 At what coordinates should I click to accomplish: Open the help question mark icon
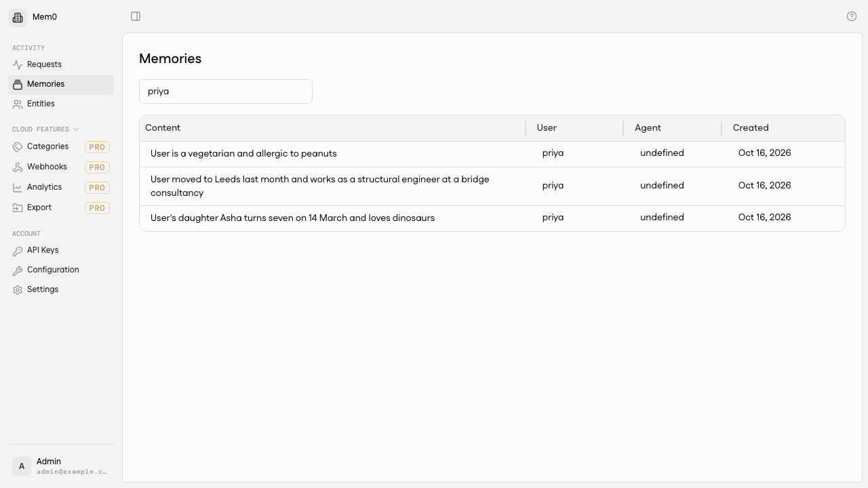pyautogui.click(x=852, y=16)
